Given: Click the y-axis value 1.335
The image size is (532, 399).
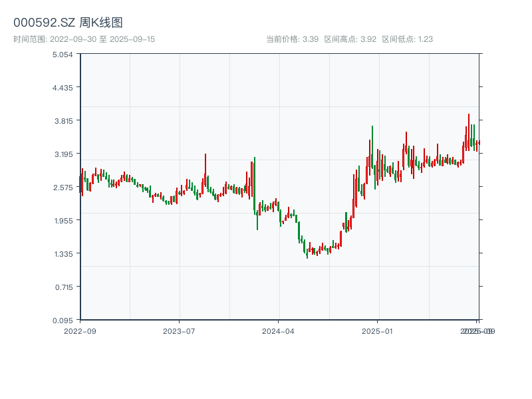Looking at the screenshot, I should click(63, 254).
